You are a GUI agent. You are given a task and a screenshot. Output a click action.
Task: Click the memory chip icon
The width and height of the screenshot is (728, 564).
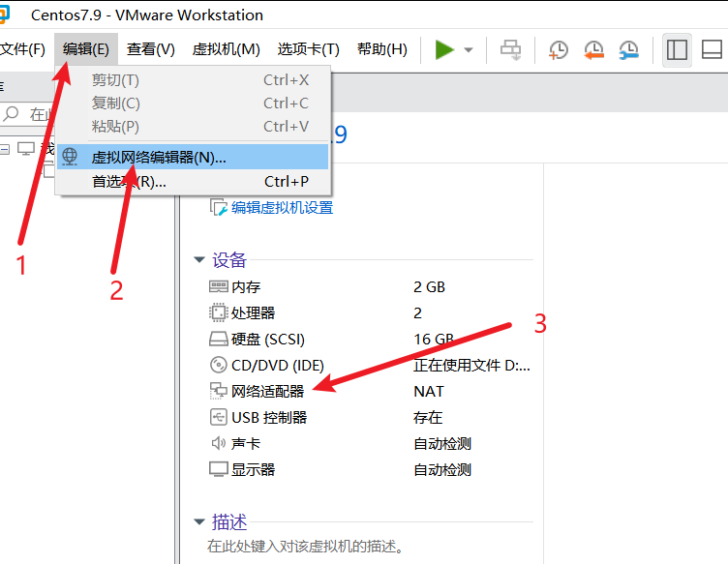218,286
